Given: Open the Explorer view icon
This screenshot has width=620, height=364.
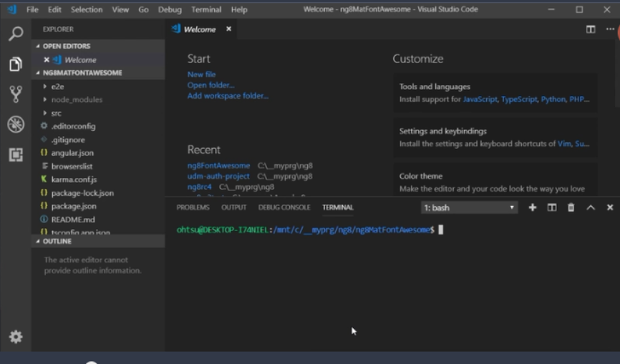Looking at the screenshot, I should [x=16, y=64].
